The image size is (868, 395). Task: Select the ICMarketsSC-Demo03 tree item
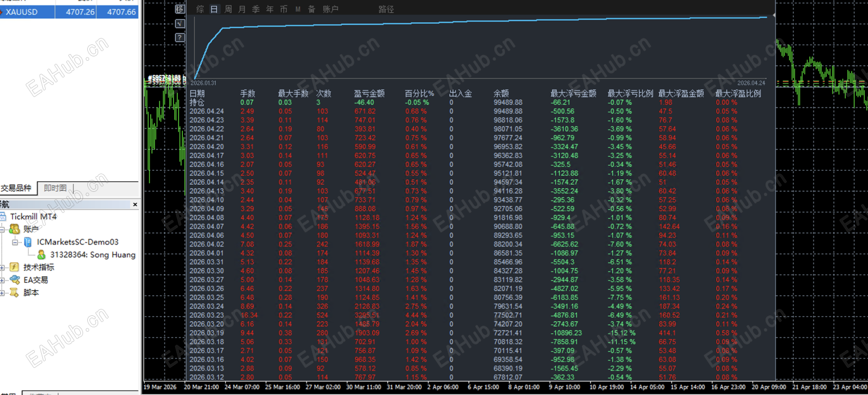78,242
